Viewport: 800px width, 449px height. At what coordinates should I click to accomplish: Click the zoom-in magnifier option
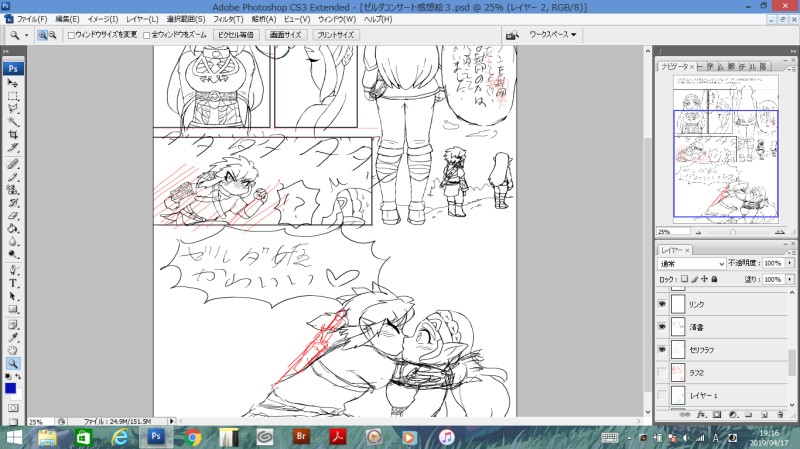42,35
